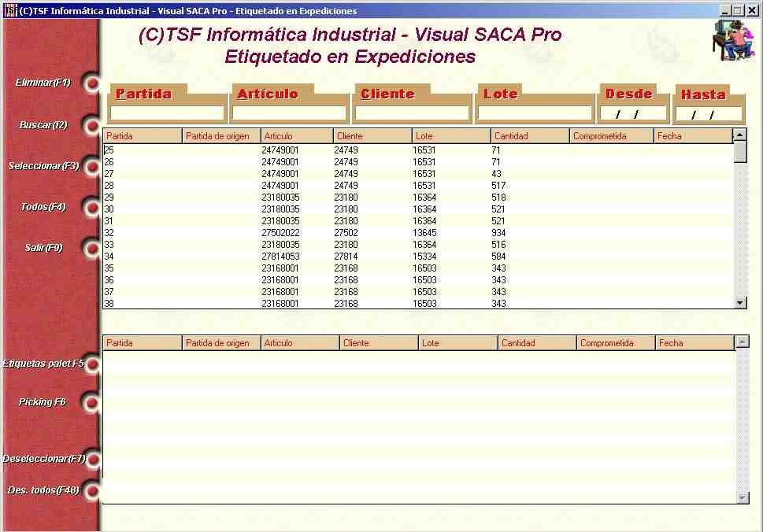Viewport: 763px width, 532px height.
Task: Focus the Lote filter input field
Action: [x=535, y=113]
